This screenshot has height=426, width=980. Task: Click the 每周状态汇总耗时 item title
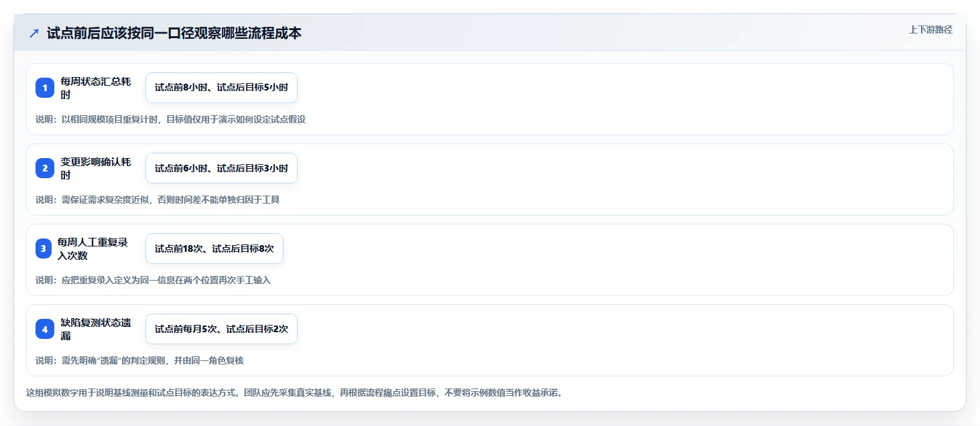coord(96,88)
